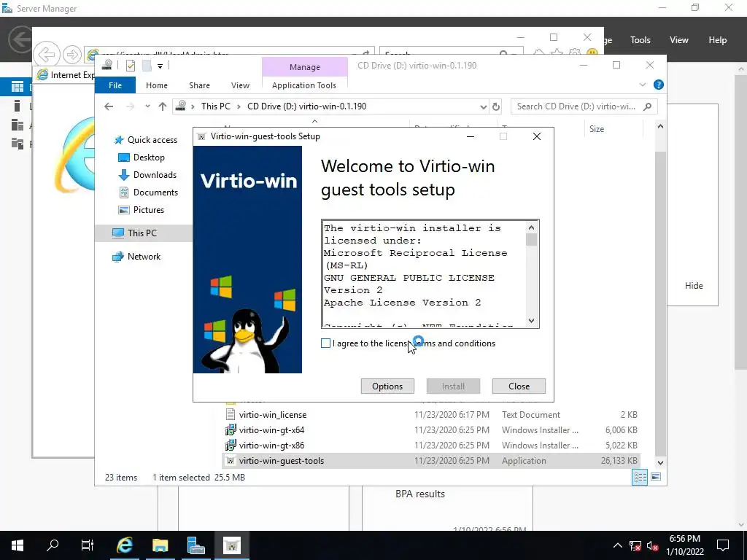The image size is (747, 560).
Task: Open Downloads in the navigation pane
Action: (x=147, y=175)
